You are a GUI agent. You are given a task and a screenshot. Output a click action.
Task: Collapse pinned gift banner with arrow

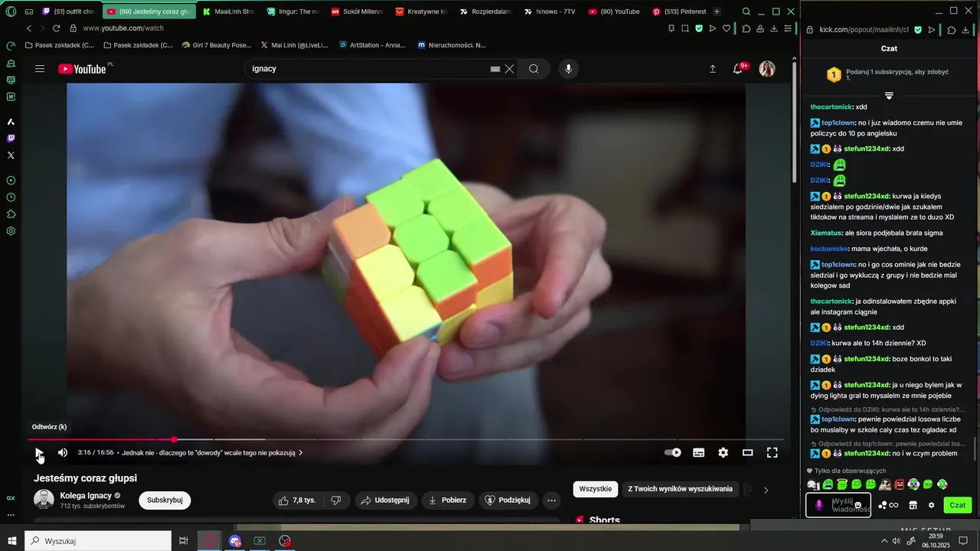(x=889, y=96)
